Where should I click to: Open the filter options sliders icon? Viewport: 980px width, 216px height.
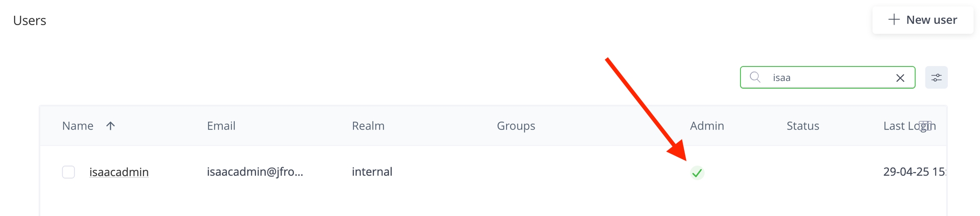coord(936,78)
